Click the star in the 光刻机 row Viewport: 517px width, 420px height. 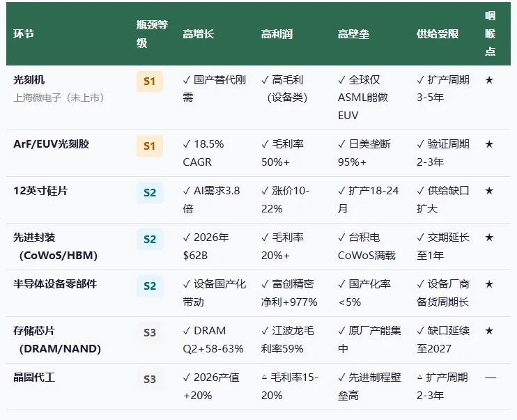click(x=489, y=80)
